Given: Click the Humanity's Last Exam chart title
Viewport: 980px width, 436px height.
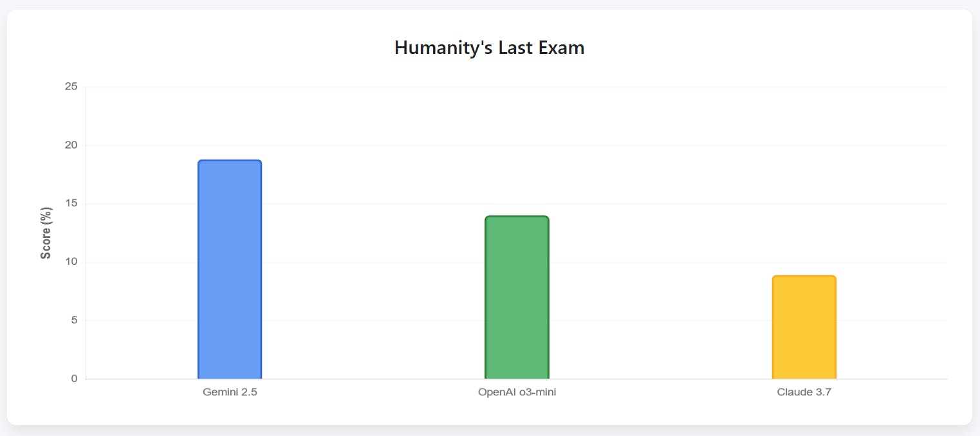Looking at the screenshot, I should pyautogui.click(x=489, y=48).
